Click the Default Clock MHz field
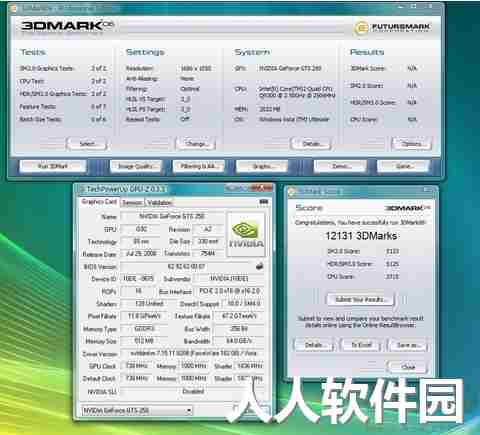480x435 pixels. pos(137,378)
